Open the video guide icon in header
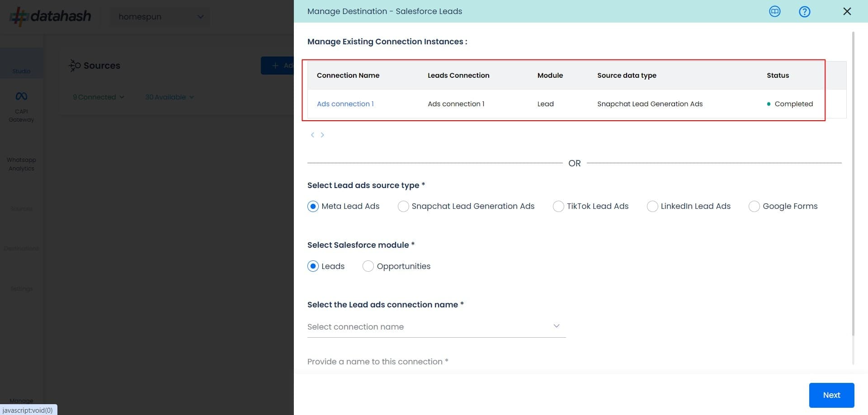The width and height of the screenshot is (868, 415). (x=775, y=11)
